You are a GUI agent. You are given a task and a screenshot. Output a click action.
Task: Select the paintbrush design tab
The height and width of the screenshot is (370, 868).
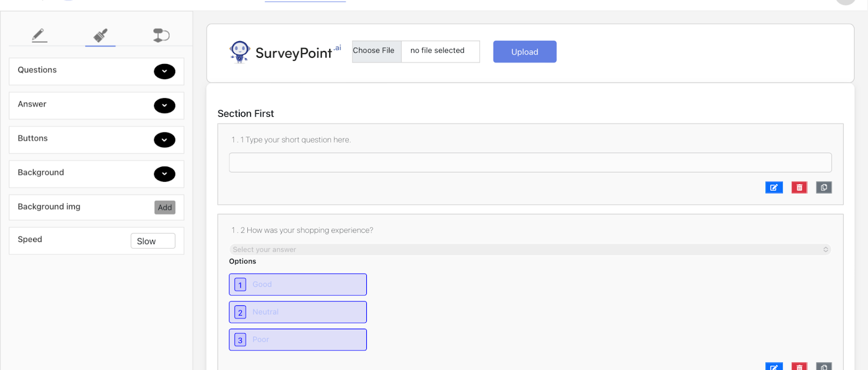click(x=100, y=36)
